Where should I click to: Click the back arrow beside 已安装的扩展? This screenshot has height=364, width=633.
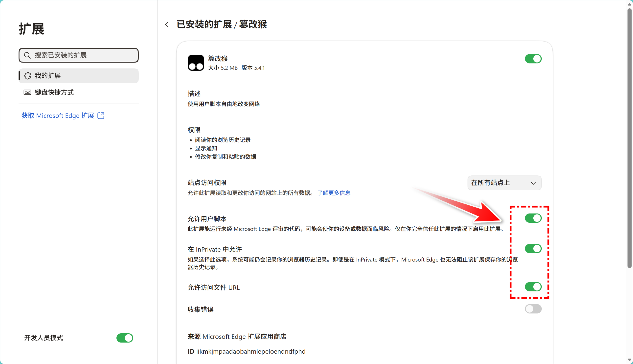[x=167, y=24]
